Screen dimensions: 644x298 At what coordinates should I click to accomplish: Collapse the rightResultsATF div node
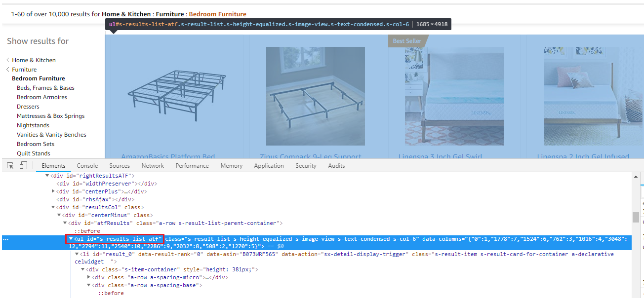tap(47, 176)
